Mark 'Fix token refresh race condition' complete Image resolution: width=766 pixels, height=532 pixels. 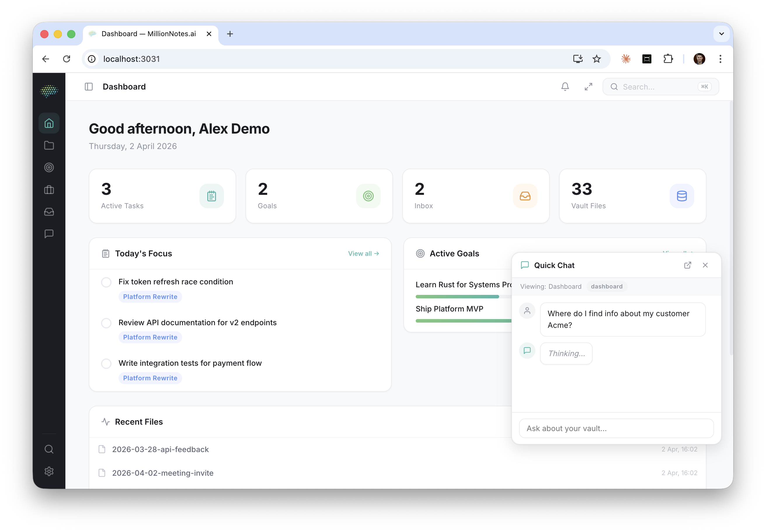pos(106,282)
